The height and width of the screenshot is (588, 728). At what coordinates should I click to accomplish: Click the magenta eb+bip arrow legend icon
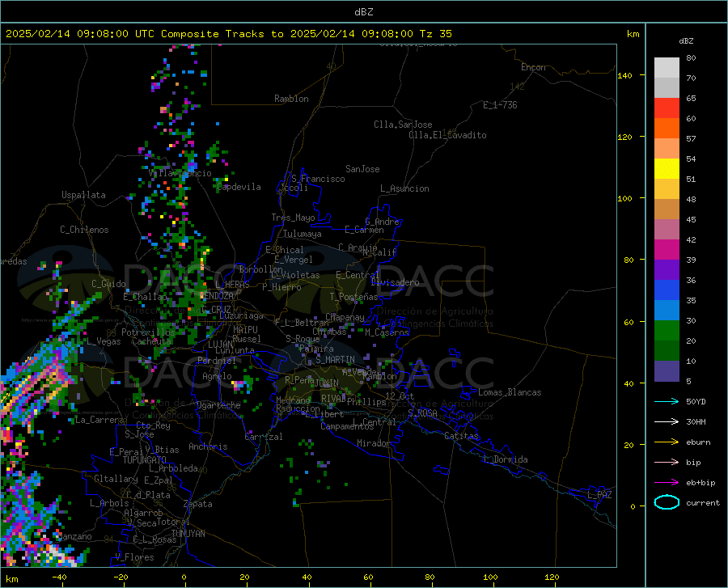click(667, 483)
